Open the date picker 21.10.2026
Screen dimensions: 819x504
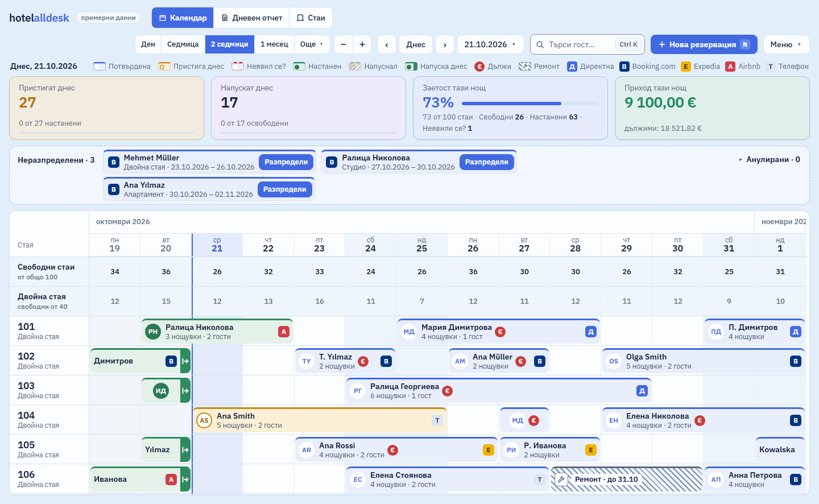pos(490,44)
